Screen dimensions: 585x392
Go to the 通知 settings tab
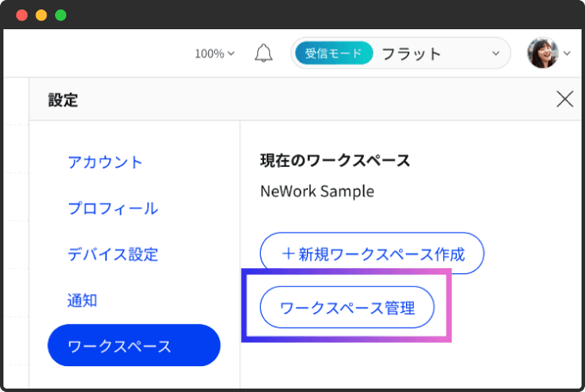[82, 300]
